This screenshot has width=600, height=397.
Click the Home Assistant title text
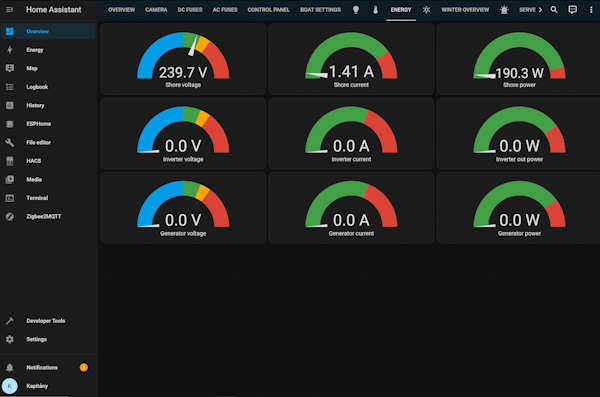coord(54,10)
